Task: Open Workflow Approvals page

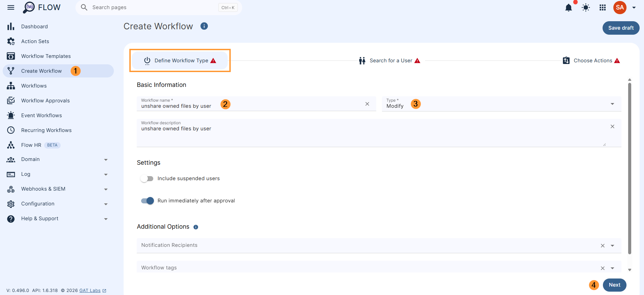Action: [x=58, y=100]
